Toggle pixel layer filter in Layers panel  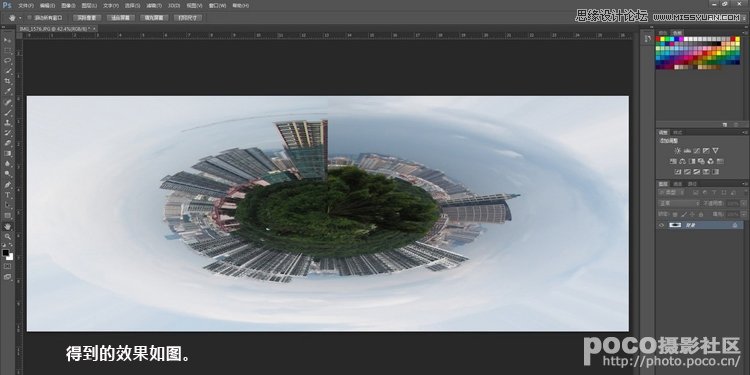[x=695, y=193]
